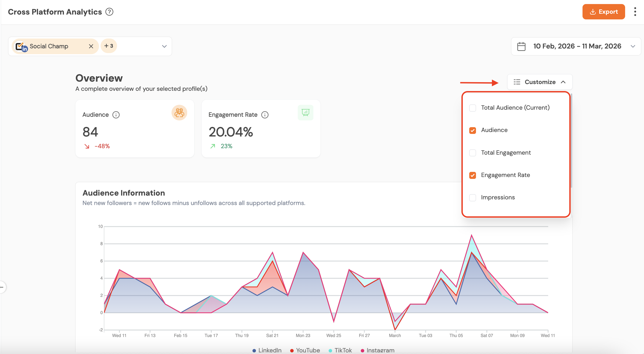Check the Total Engagement option
644x354 pixels.
[x=472, y=153]
